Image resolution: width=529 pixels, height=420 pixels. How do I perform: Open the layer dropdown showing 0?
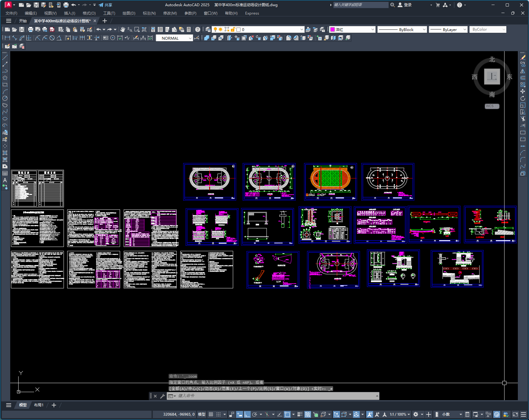(258, 29)
